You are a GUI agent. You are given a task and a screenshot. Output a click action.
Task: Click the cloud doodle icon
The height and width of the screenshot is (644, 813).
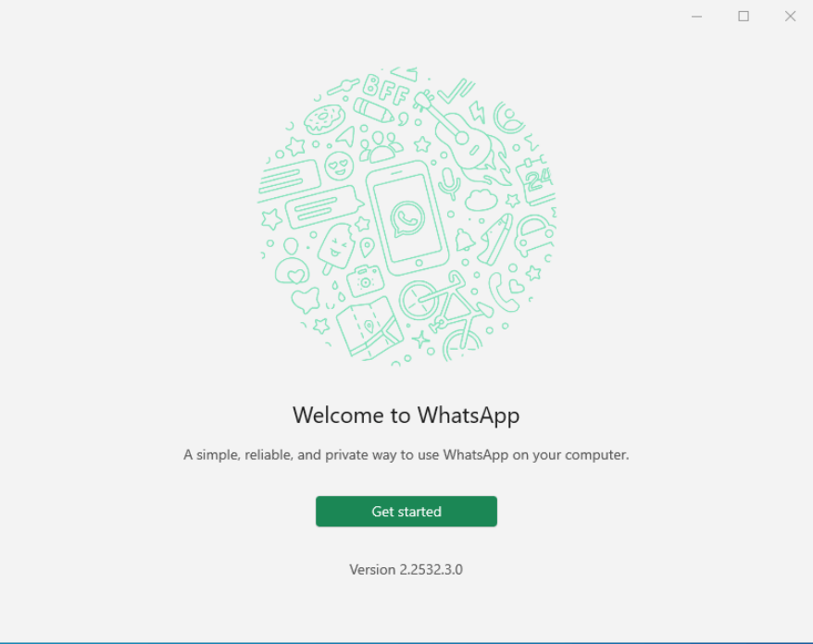pos(482,200)
